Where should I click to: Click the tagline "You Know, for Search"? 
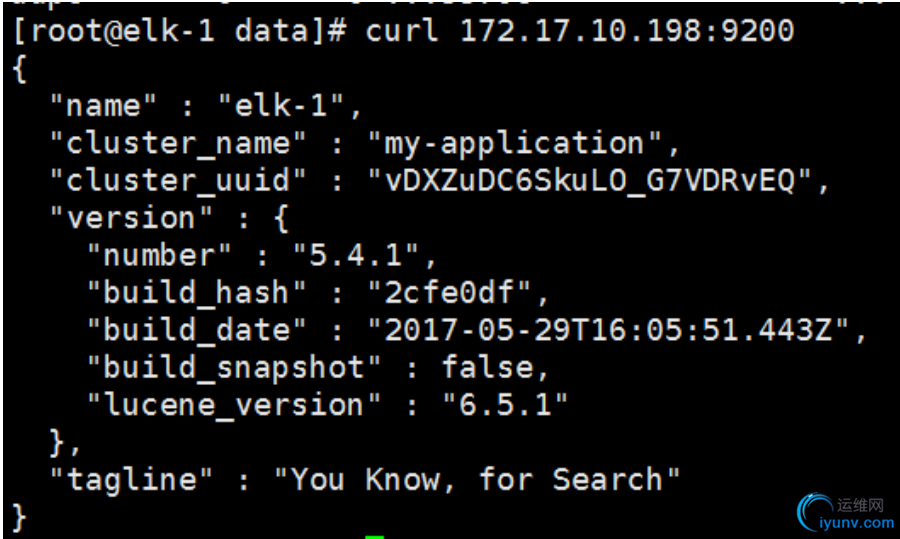pyautogui.click(x=477, y=479)
